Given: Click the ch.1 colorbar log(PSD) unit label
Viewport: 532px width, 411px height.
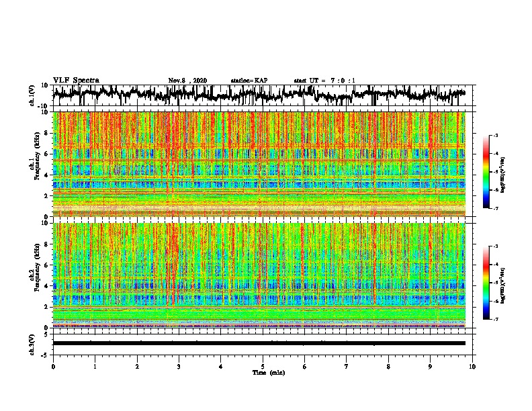Looking at the screenshot, I should point(504,175).
